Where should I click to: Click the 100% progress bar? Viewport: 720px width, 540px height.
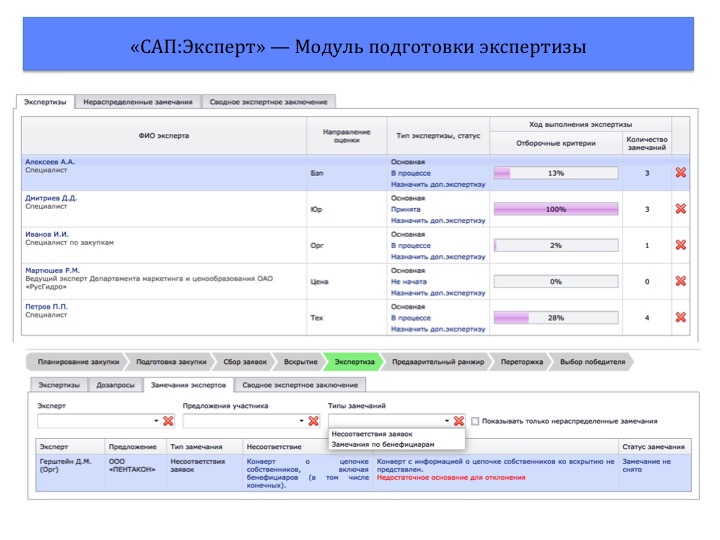point(556,209)
